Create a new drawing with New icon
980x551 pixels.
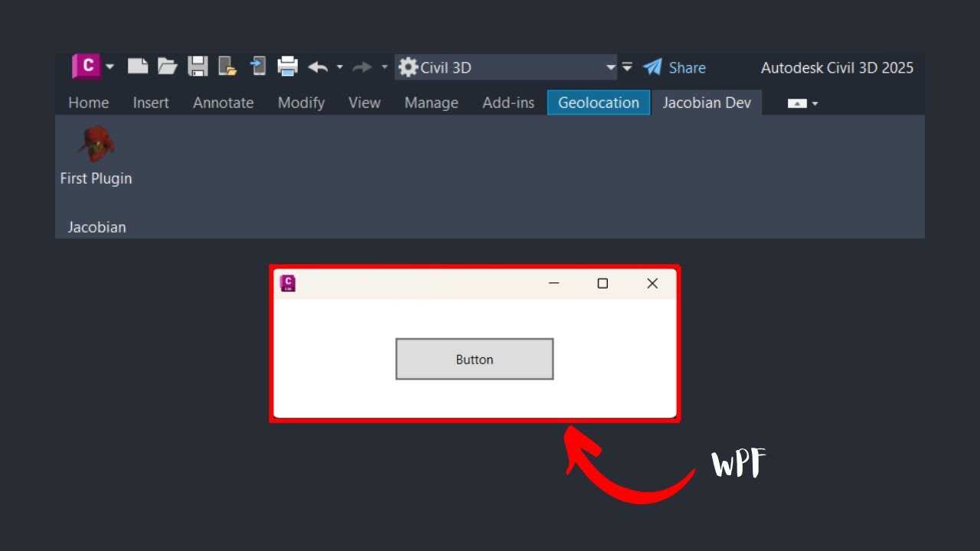[x=138, y=67]
